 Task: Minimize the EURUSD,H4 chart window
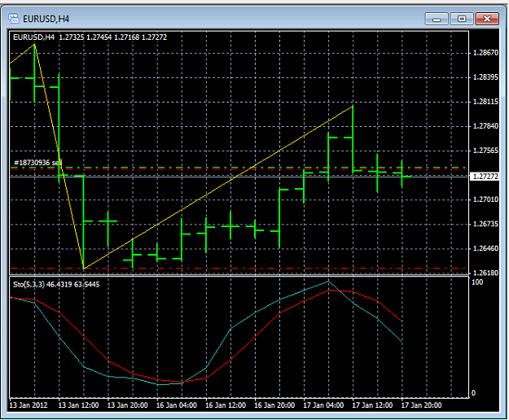437,19
